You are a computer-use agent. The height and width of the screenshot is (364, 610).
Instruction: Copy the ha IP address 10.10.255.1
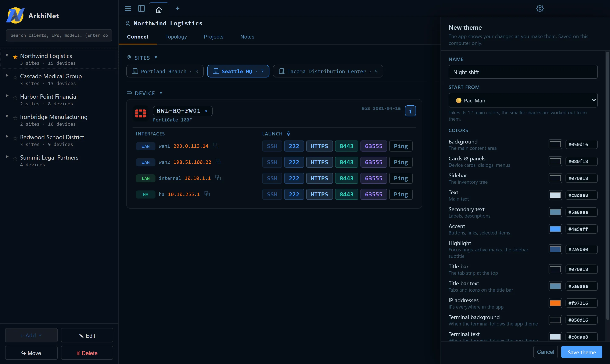point(207,194)
